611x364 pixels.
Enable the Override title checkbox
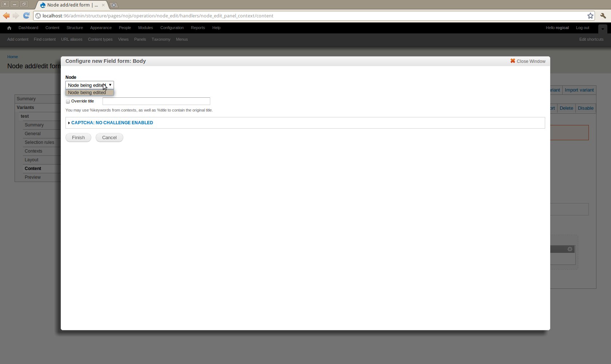tap(68, 102)
